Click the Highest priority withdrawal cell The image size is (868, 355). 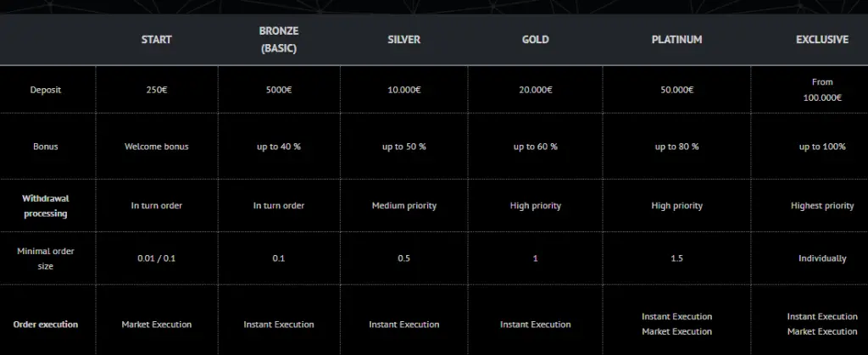821,206
